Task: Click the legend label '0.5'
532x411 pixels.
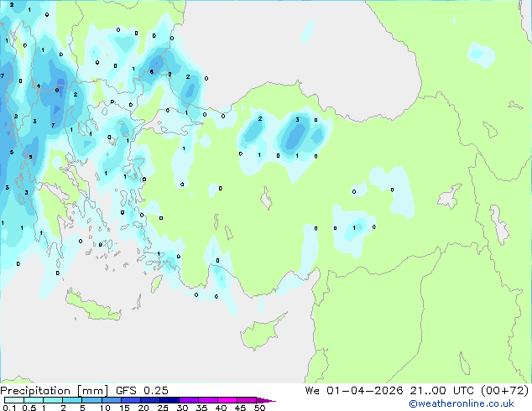Action: (x=29, y=408)
